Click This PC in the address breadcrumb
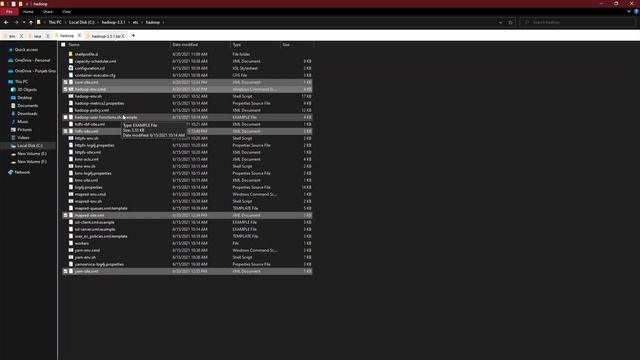 55,22
